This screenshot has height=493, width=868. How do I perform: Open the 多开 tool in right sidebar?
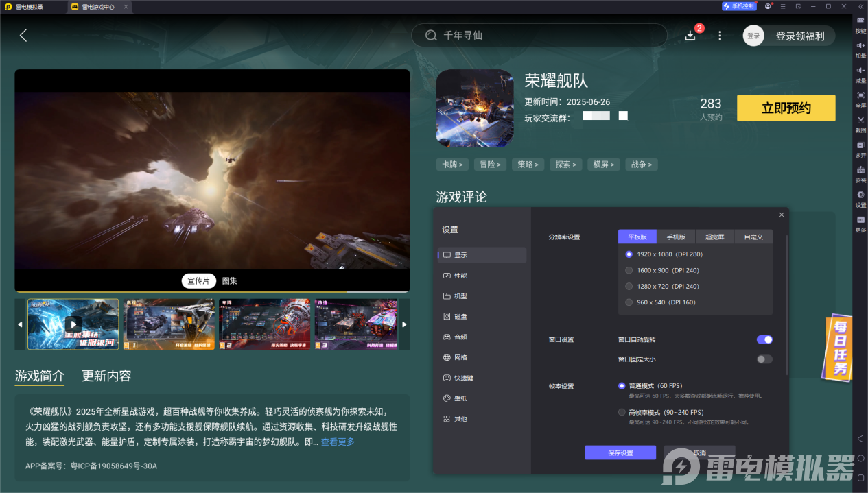click(860, 149)
